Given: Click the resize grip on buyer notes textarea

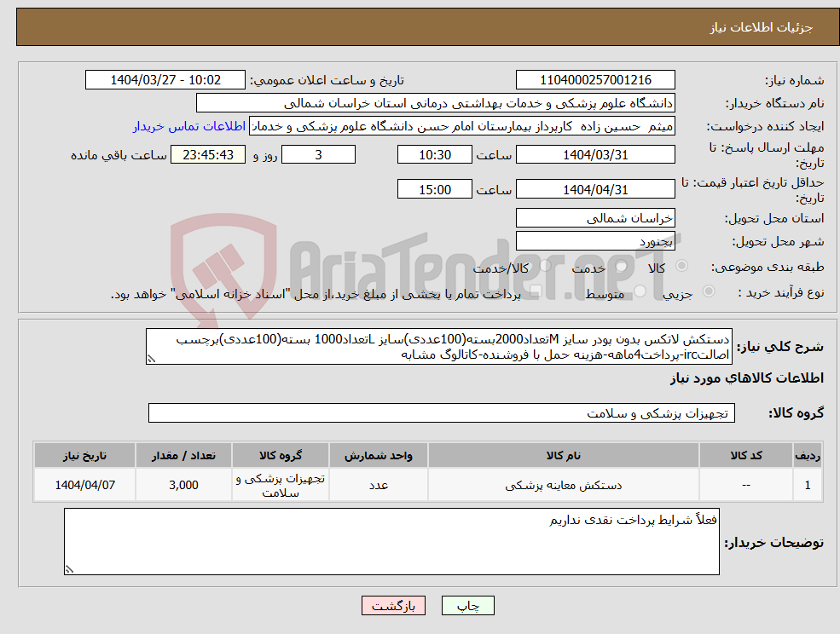Looking at the screenshot, I should 70,569.
